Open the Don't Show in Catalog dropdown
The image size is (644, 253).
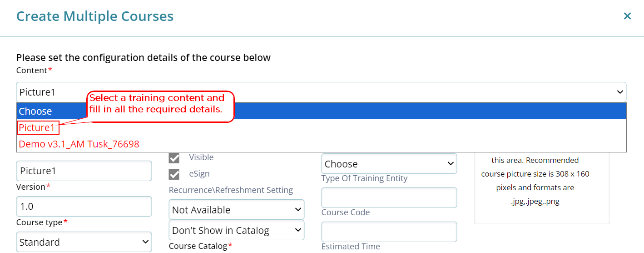tap(237, 230)
